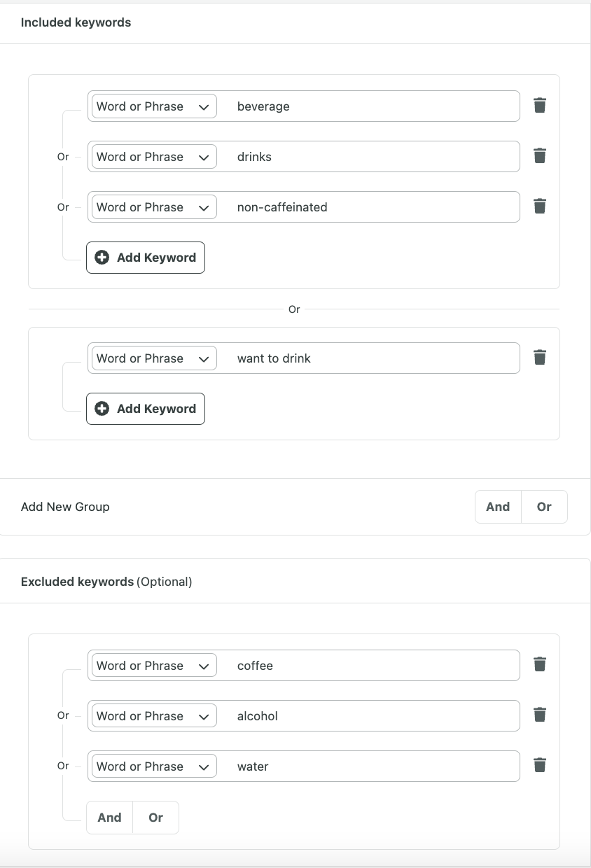
Task: Expand Word or Phrase dropdown for coffee
Action: (153, 666)
